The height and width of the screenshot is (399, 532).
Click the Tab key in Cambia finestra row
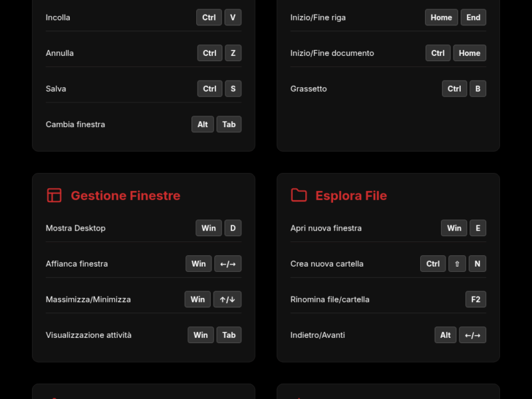coord(229,124)
